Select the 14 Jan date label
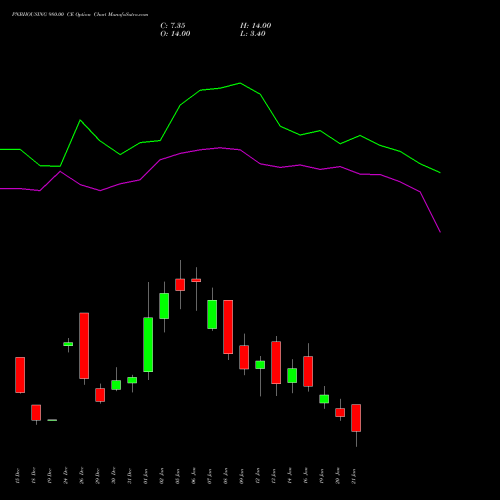Screen dimensions: 500x500 point(290,476)
